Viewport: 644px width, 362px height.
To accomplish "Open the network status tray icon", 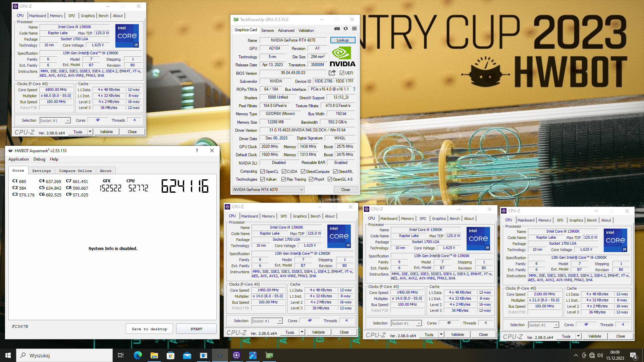I will coord(592,355).
